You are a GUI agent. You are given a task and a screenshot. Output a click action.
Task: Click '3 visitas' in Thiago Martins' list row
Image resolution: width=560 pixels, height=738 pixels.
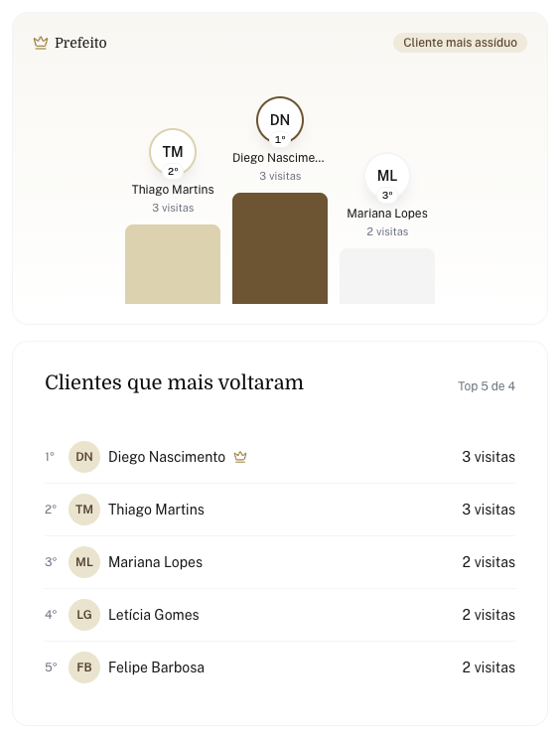tap(489, 510)
